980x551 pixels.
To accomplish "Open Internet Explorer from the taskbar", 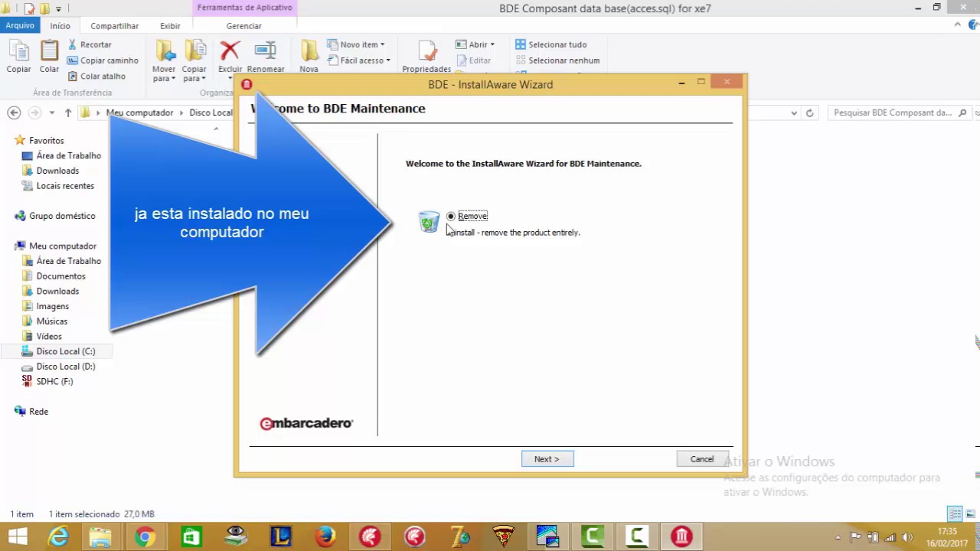I will 58,536.
